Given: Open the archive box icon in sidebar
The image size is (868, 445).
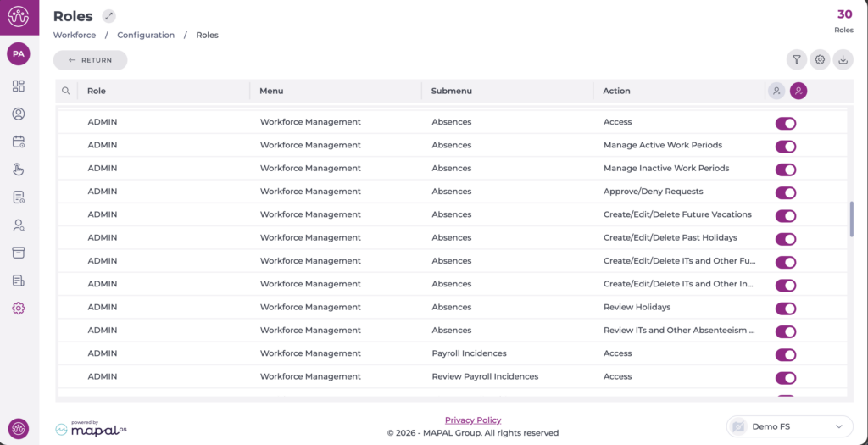Looking at the screenshot, I should 19,253.
